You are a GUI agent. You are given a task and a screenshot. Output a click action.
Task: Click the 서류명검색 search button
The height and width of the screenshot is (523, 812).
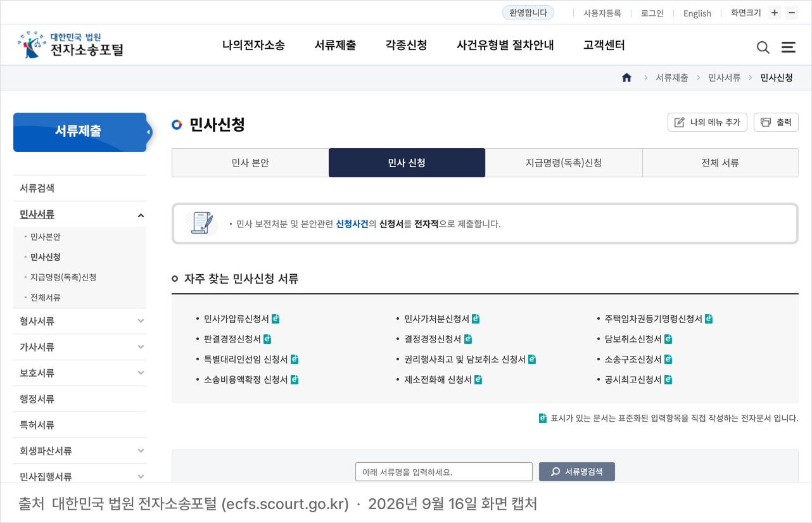click(x=577, y=472)
